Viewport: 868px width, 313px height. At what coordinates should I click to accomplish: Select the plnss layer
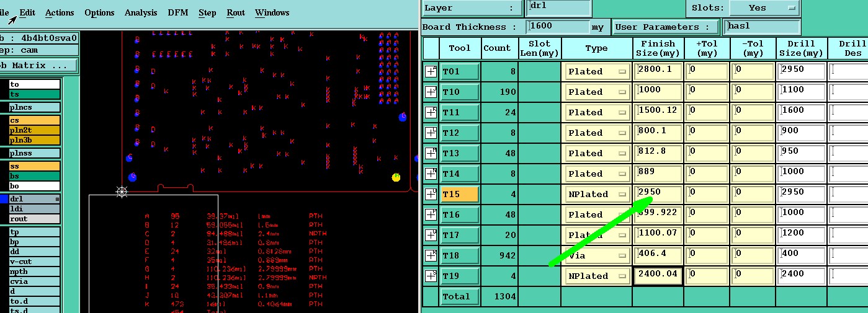35,153
